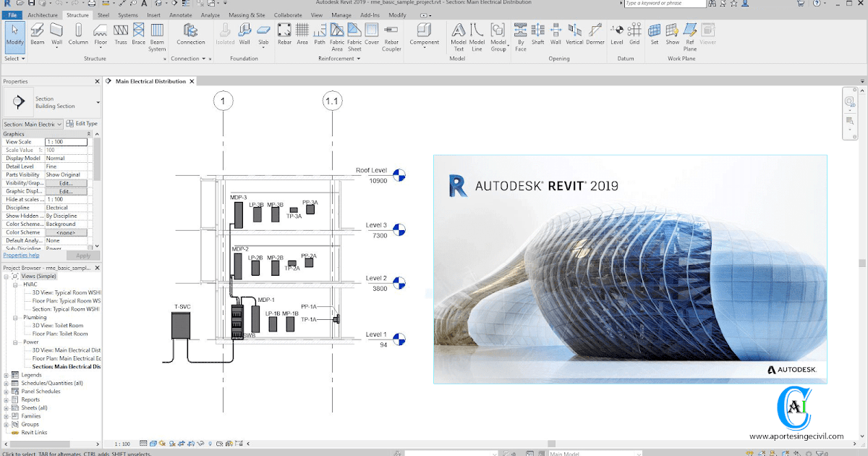Image resolution: width=868 pixels, height=456 pixels.
Task: Select the By Face opening tool
Action: [x=521, y=38]
